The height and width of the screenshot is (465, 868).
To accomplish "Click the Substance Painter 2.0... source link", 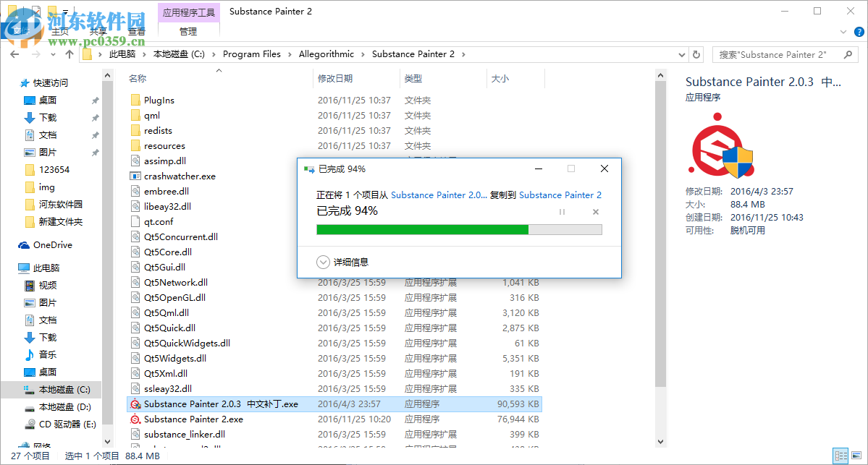I will [439, 195].
